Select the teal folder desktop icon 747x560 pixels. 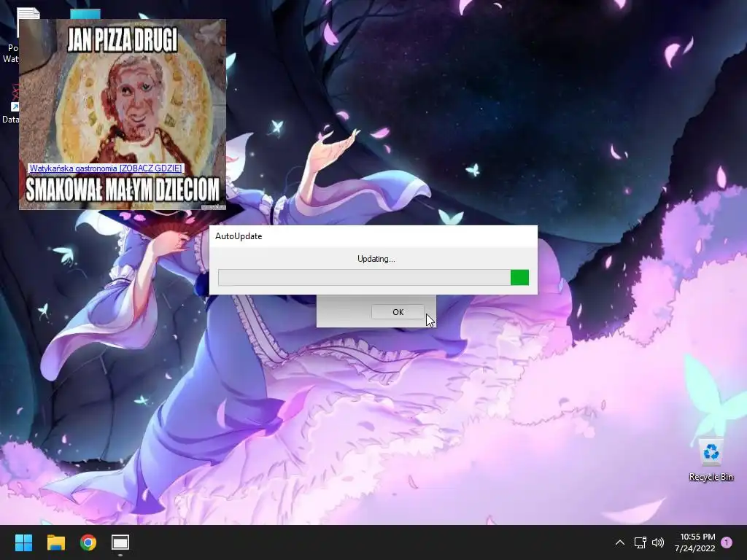tap(85, 14)
